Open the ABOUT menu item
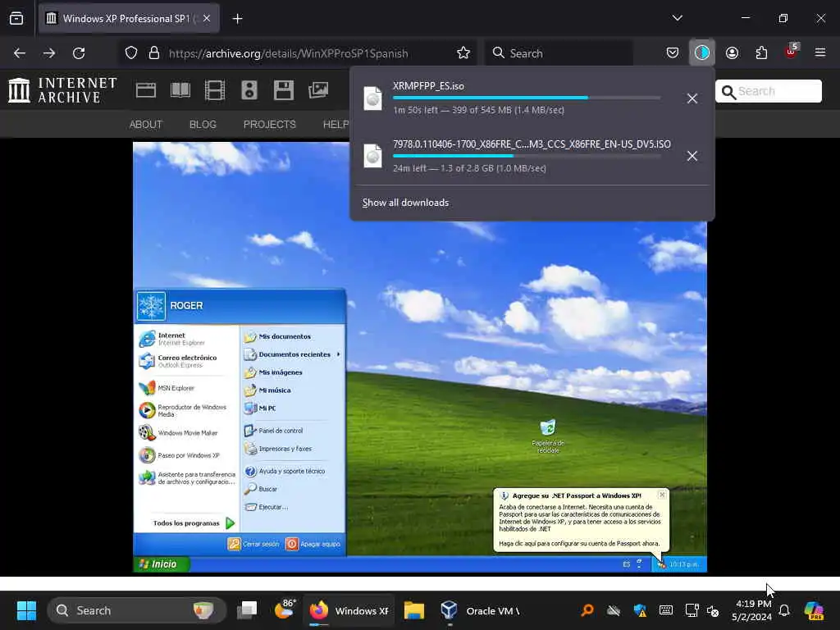Screen dimensions: 840x630 tap(146, 125)
